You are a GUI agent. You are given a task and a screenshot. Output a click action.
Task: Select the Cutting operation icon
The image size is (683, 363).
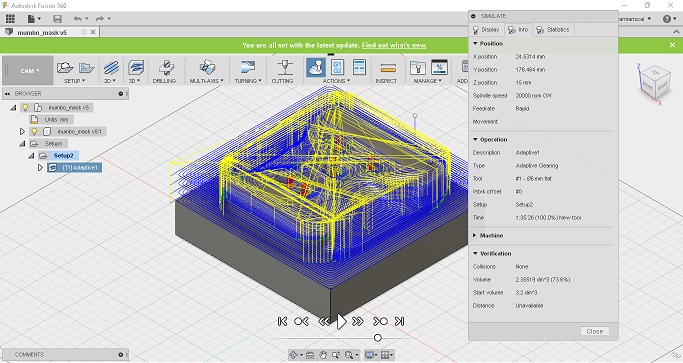tap(284, 68)
